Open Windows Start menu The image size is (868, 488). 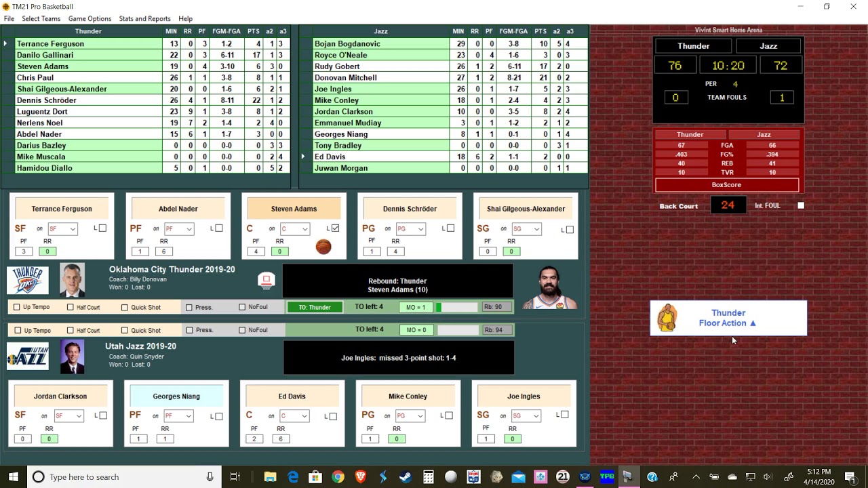[14, 477]
